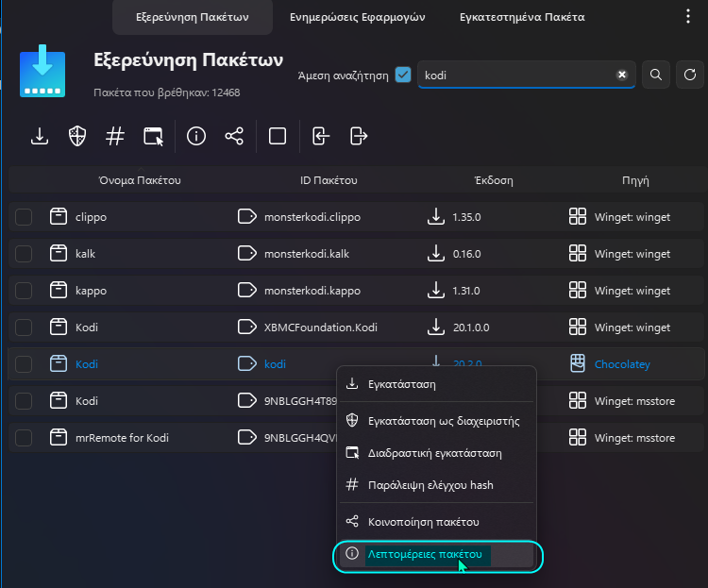Click version 20.1.0.0 in the Kodi row
The height and width of the screenshot is (588, 708).
[471, 328]
